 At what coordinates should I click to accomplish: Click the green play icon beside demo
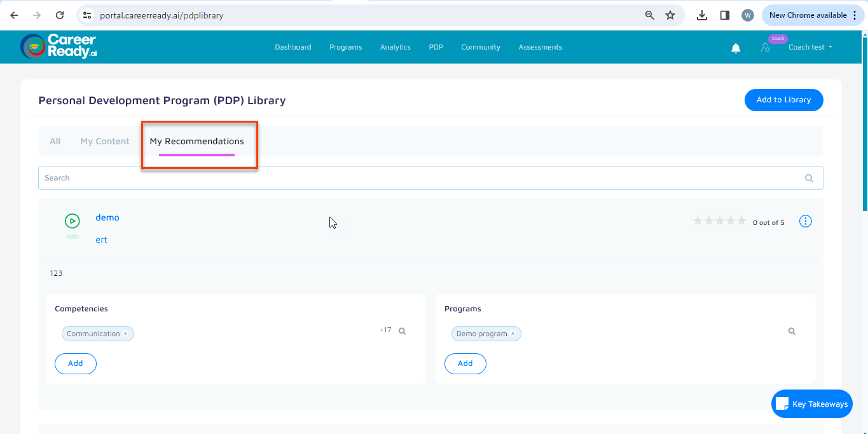[x=72, y=221]
